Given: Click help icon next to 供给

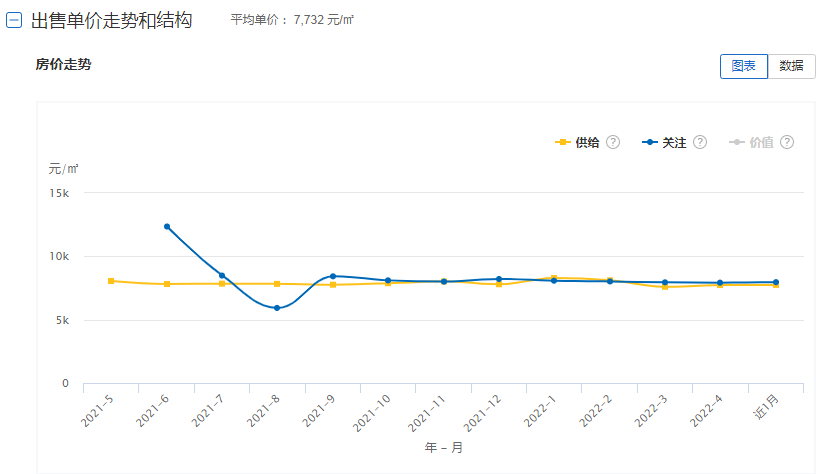Looking at the screenshot, I should pos(613,142).
